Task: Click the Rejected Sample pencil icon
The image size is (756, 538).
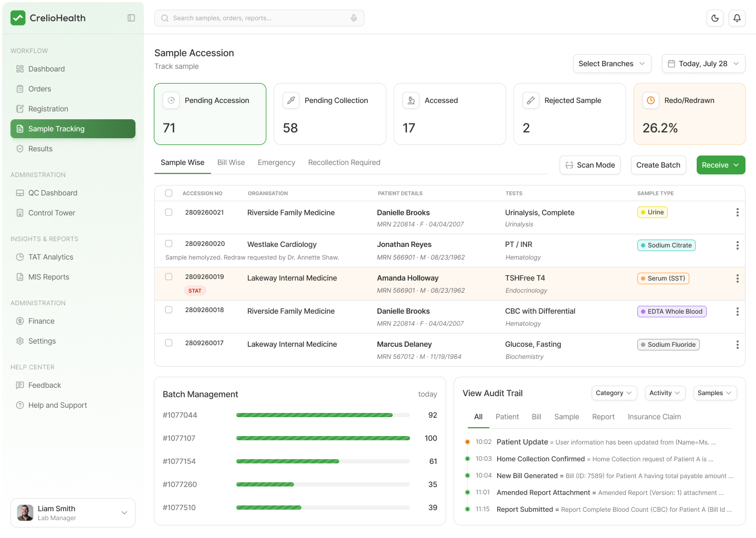Action: point(531,100)
